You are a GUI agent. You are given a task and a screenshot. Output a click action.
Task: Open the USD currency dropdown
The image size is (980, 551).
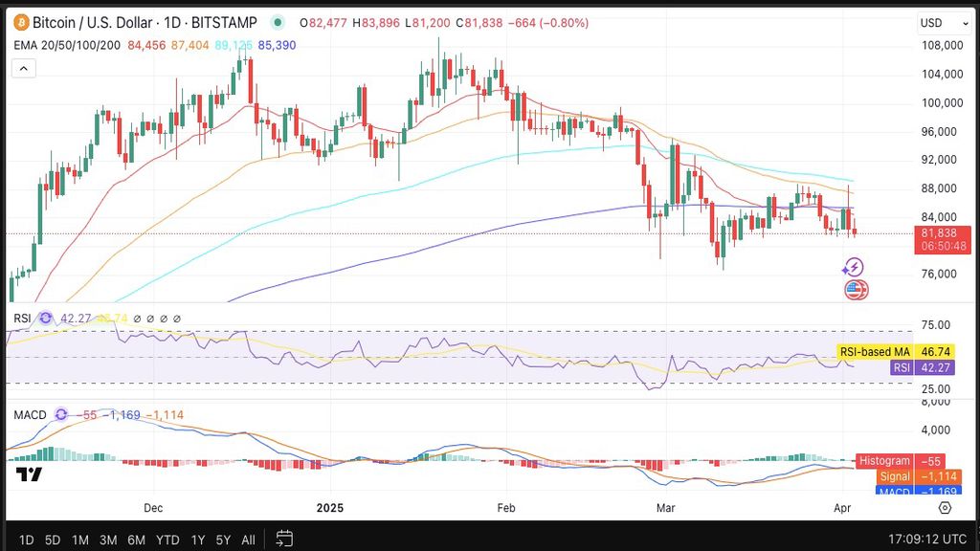945,23
